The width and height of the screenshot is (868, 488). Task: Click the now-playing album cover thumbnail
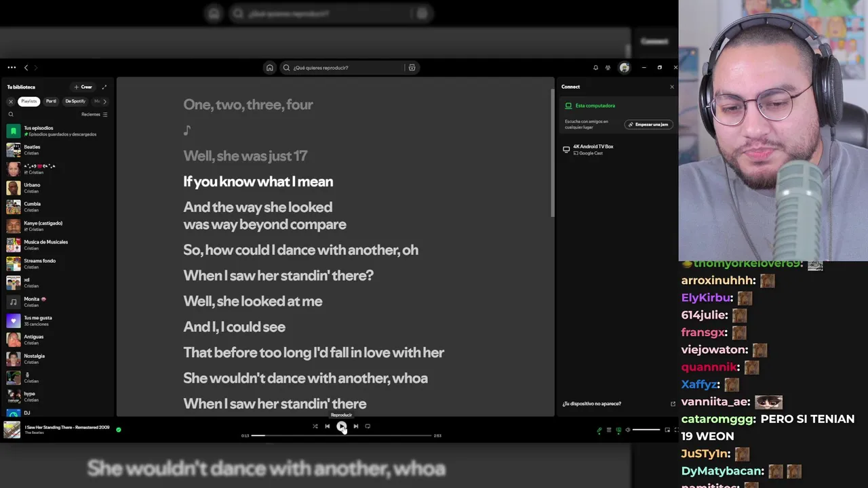tap(12, 430)
